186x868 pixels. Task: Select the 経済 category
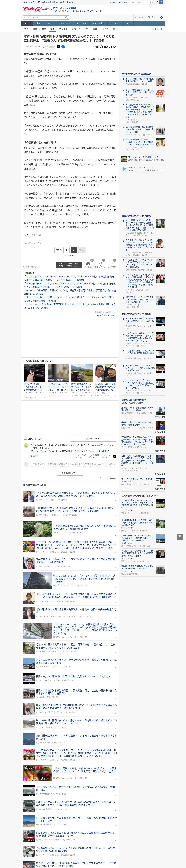[52, 29]
